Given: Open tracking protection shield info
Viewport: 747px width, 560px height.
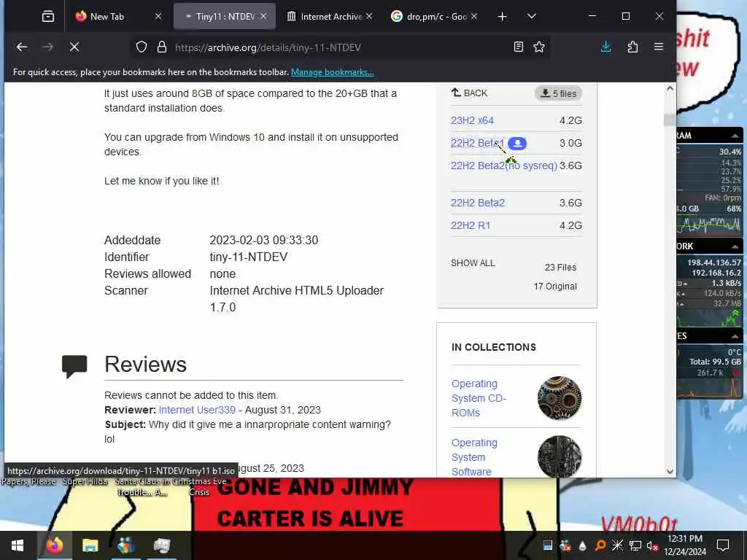Looking at the screenshot, I should tap(142, 47).
